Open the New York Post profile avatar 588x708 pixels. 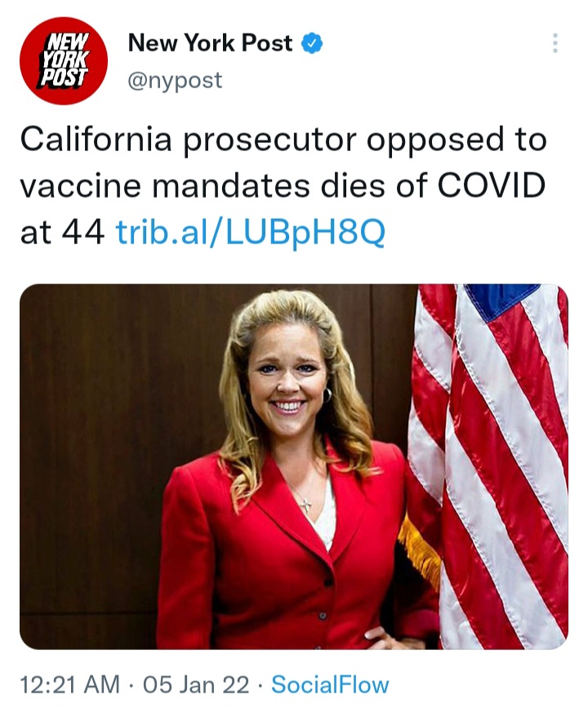(64, 60)
